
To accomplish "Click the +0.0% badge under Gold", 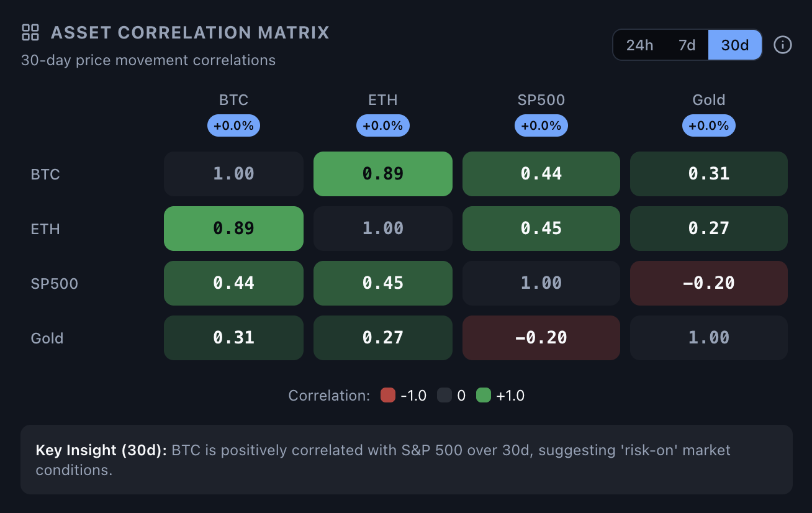I will 708,125.
